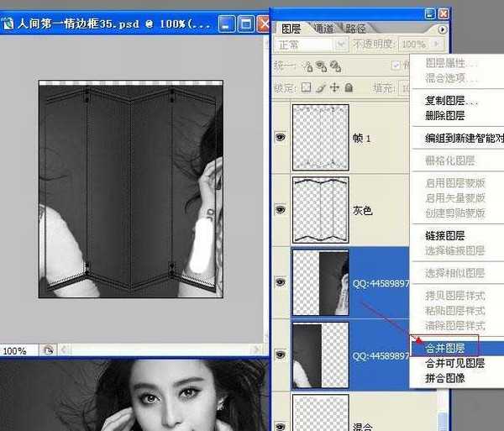The image size is (504, 431).
Task: Click the lock image pixels brush icon
Action: pos(320,87)
